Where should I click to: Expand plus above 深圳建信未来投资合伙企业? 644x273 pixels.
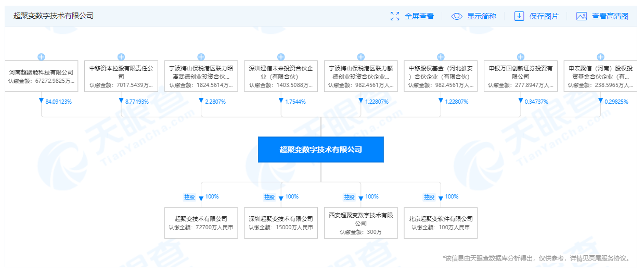point(281,57)
